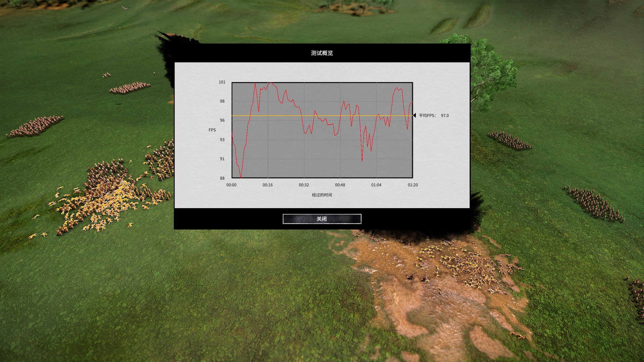Click the 平均FPS 97.0 label
Viewport: 644px width, 362px height.
pyautogui.click(x=434, y=115)
